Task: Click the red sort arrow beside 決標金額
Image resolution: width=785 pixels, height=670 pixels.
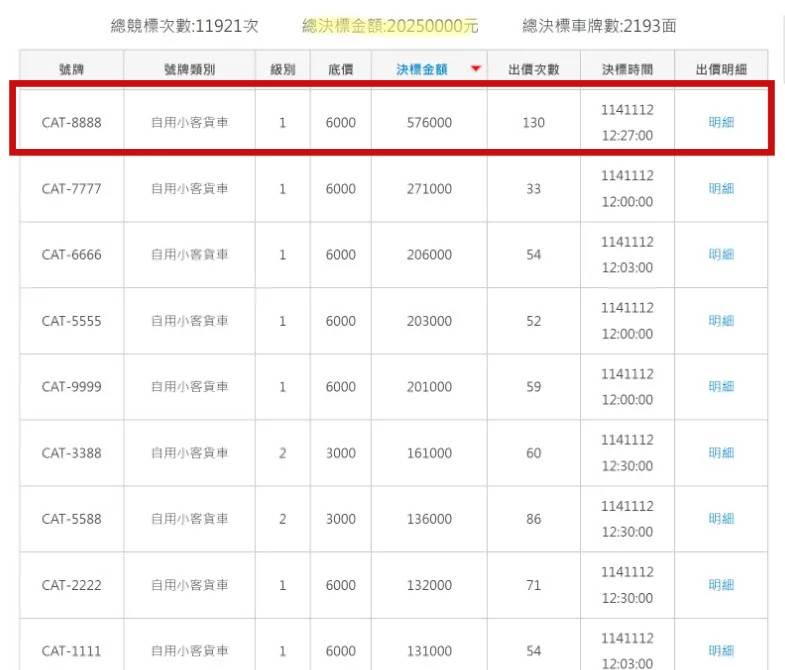Action: (475, 69)
